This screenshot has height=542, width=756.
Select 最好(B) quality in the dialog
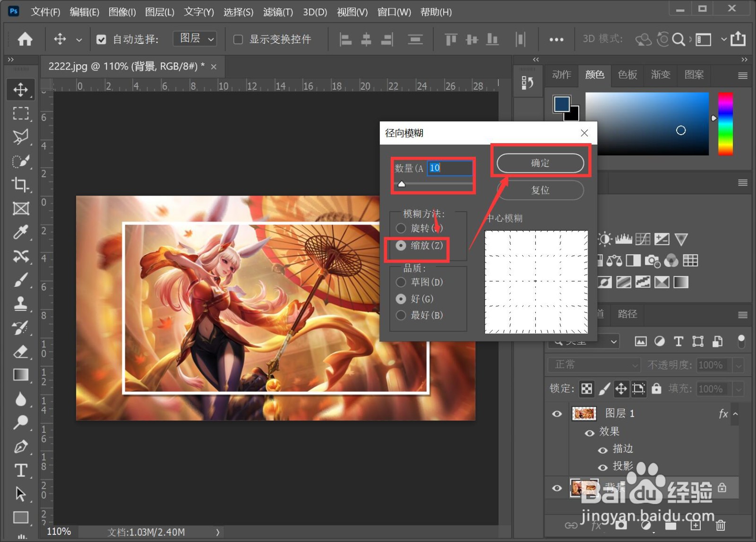click(x=401, y=315)
